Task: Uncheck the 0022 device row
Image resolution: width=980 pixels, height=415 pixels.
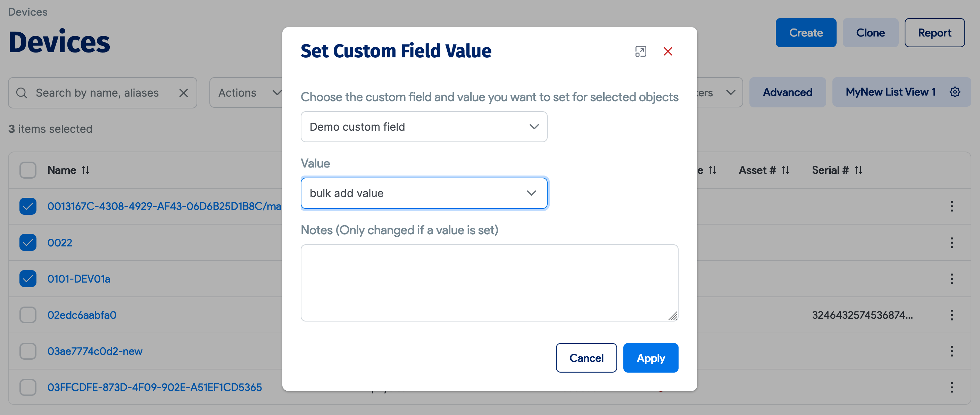Action: click(x=27, y=242)
